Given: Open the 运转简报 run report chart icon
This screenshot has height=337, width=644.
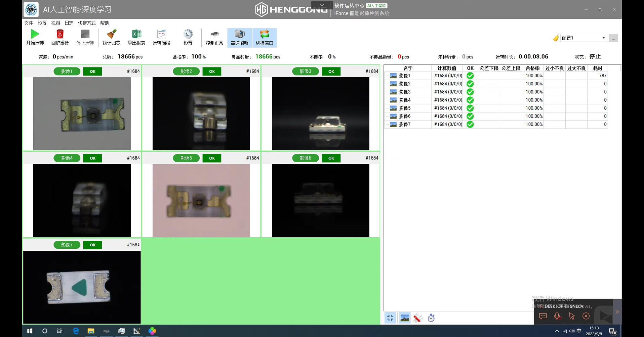Looking at the screenshot, I should pos(161,34).
